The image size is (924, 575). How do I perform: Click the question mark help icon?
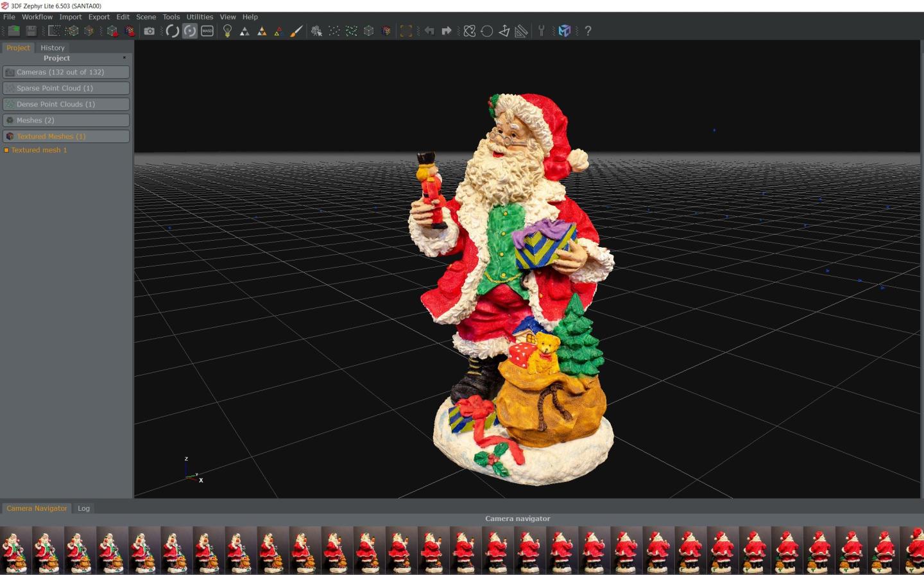(x=588, y=31)
